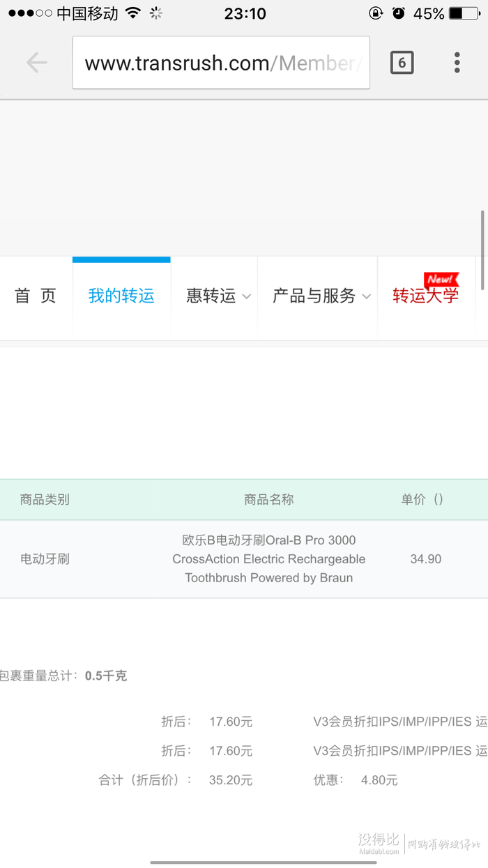Viewport: 488px width, 868px height.
Task: Tap the browser back arrow
Action: (36, 63)
